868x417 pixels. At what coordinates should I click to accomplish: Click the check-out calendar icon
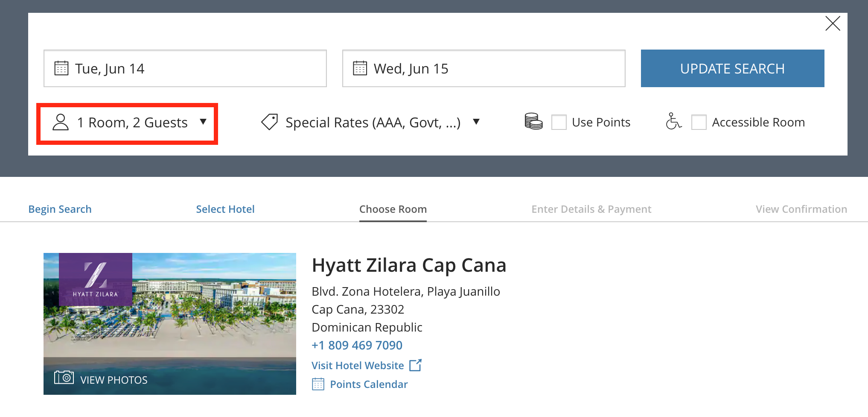tap(360, 68)
